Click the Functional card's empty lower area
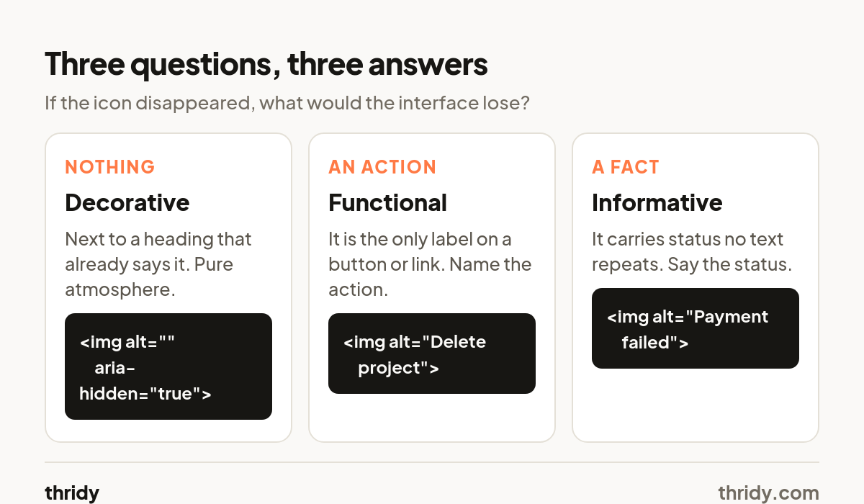The width and height of the screenshot is (864, 504). coord(432,418)
